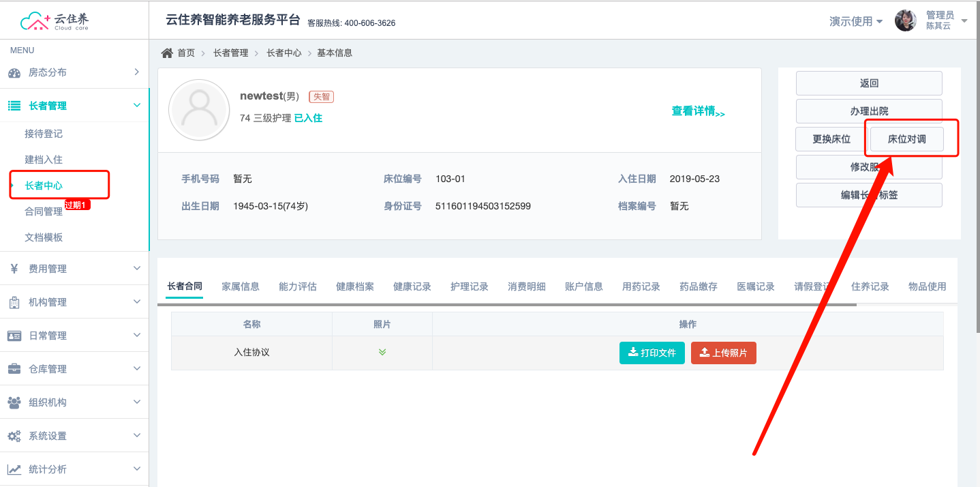Click the 费用管理 yen icon

coord(14,269)
